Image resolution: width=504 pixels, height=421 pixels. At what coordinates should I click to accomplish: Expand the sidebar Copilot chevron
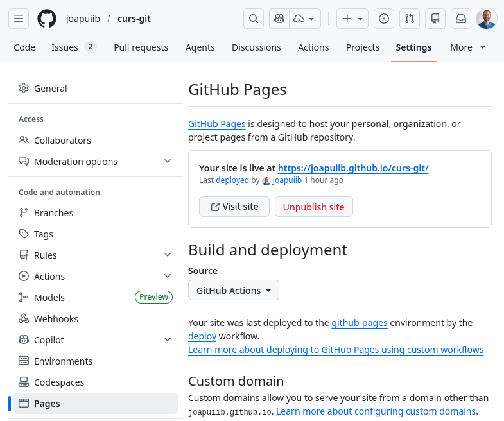(168, 339)
